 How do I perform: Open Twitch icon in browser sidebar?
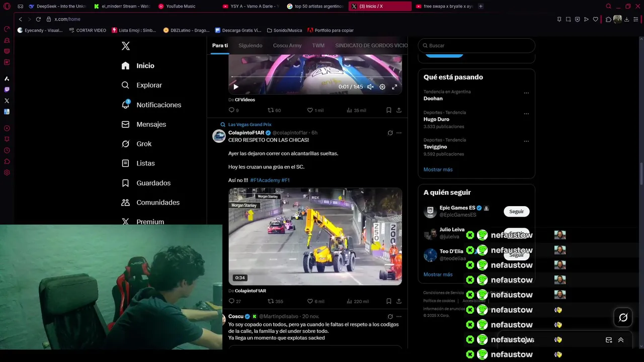[7, 89]
